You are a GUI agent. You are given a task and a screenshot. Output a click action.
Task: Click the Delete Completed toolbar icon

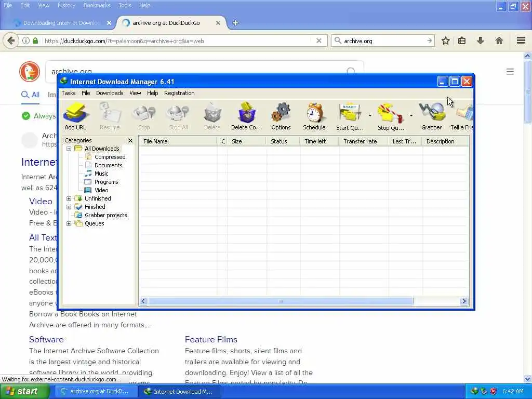(247, 116)
